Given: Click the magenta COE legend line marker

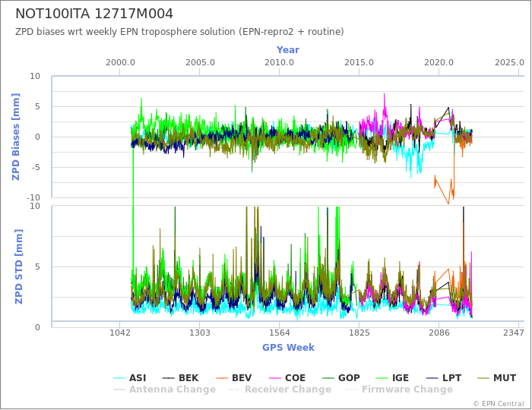Looking at the screenshot, I should coord(275,378).
